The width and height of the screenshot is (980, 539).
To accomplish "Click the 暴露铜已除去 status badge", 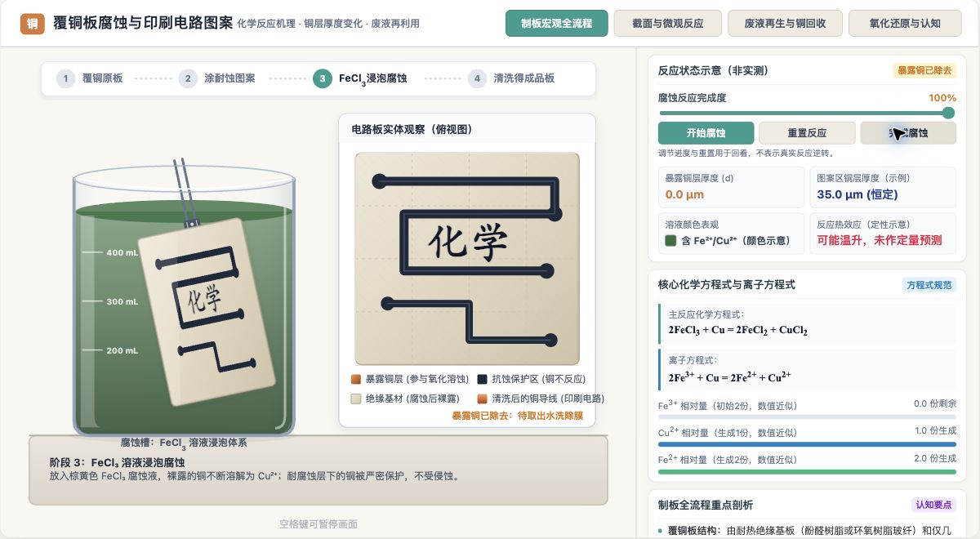I will tap(924, 70).
